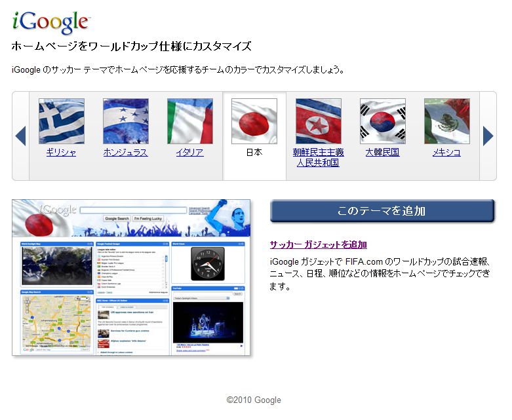
Task: Select the 日本 label in the carousel
Action: [254, 153]
